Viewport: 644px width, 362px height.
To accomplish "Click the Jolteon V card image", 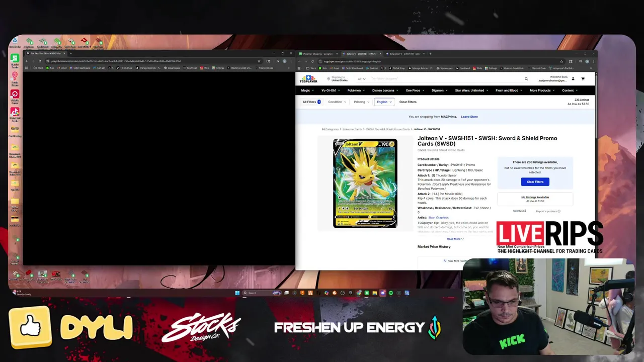I will [x=365, y=184].
